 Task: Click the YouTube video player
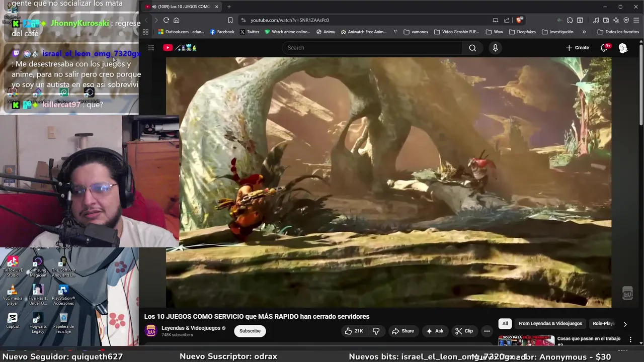coord(388,182)
